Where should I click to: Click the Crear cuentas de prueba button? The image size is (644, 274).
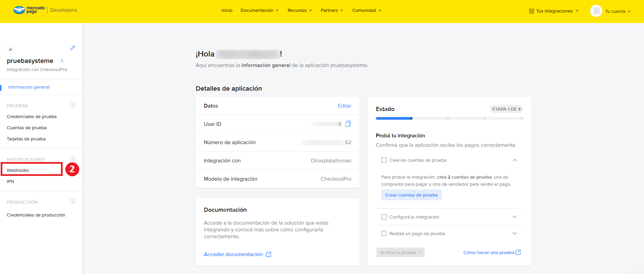pyautogui.click(x=411, y=195)
